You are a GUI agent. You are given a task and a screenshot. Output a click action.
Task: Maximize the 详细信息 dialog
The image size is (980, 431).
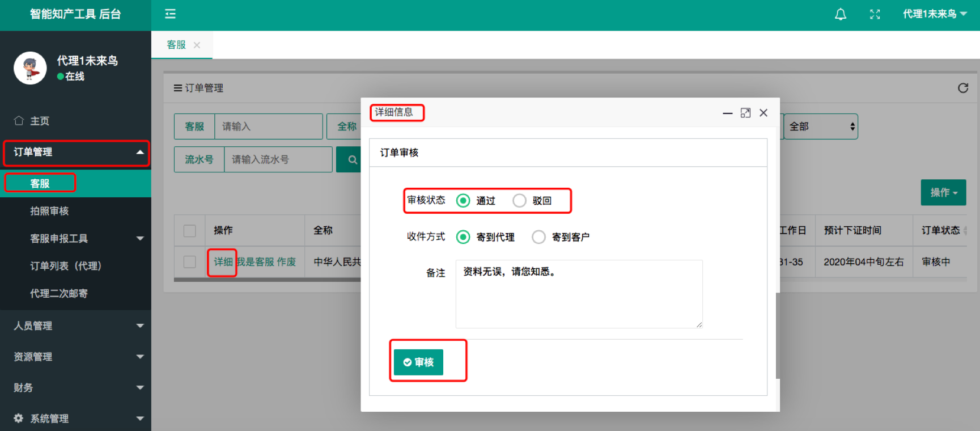click(x=745, y=113)
